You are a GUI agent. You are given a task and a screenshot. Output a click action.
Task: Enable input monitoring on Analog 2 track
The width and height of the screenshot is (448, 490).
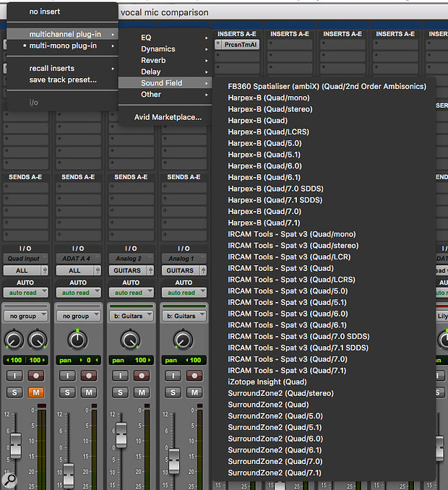[120, 375]
